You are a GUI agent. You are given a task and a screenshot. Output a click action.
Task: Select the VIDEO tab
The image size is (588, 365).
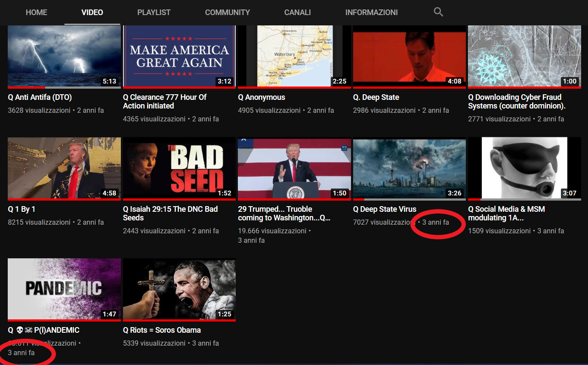(92, 12)
